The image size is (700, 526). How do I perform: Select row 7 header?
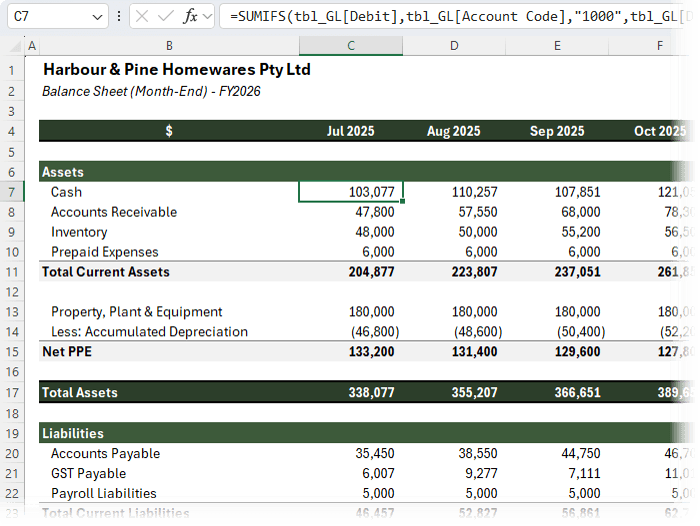[x=12, y=192]
